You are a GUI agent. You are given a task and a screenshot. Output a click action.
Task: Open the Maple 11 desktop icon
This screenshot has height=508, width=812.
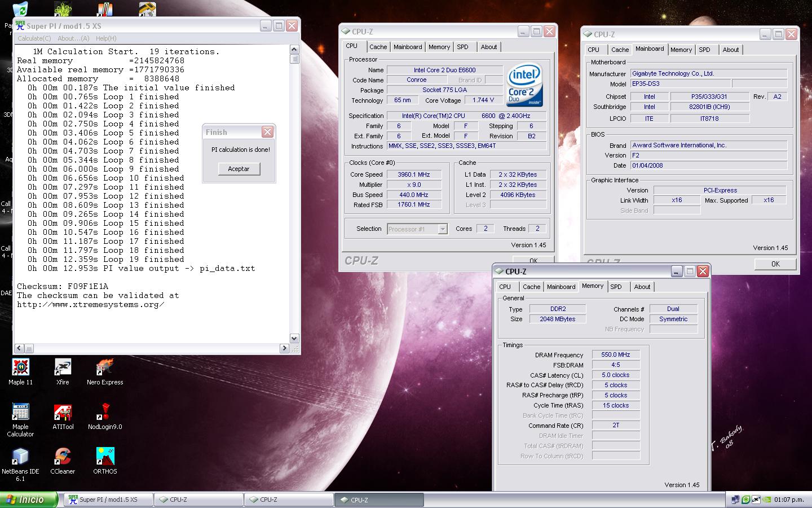[20, 372]
